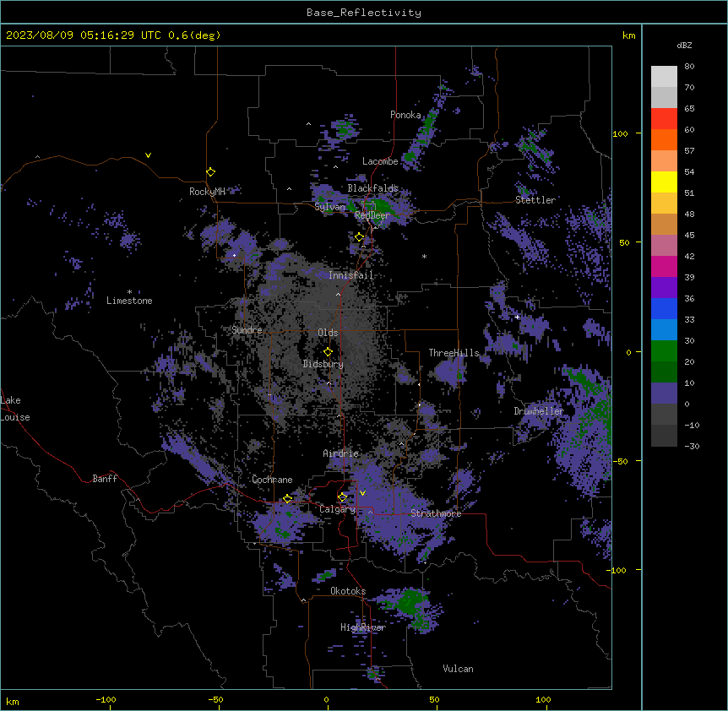Click the Strathmore city label
This screenshot has width=728, height=711.
[436, 513]
